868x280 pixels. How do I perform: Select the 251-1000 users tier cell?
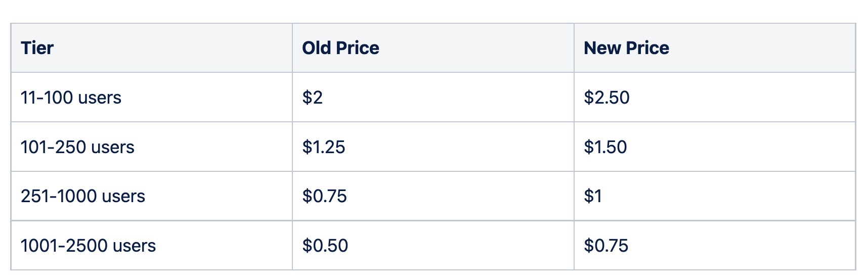[x=152, y=196]
